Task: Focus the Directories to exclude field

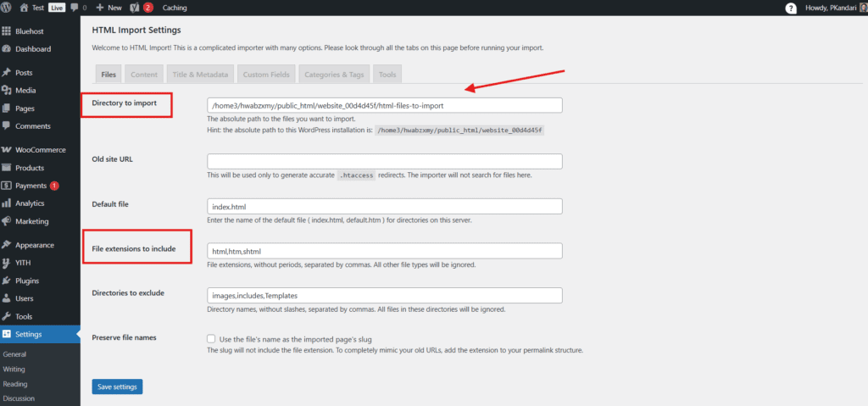Action: (x=385, y=295)
